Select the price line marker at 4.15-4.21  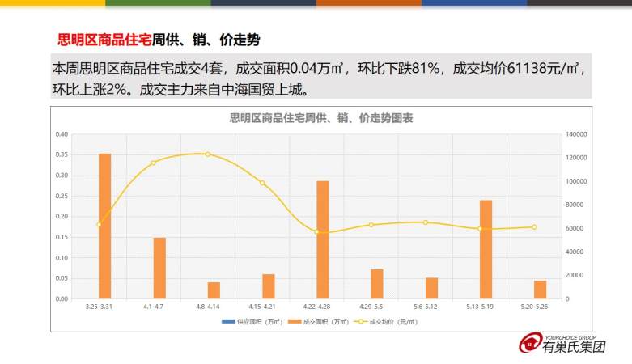point(262,183)
